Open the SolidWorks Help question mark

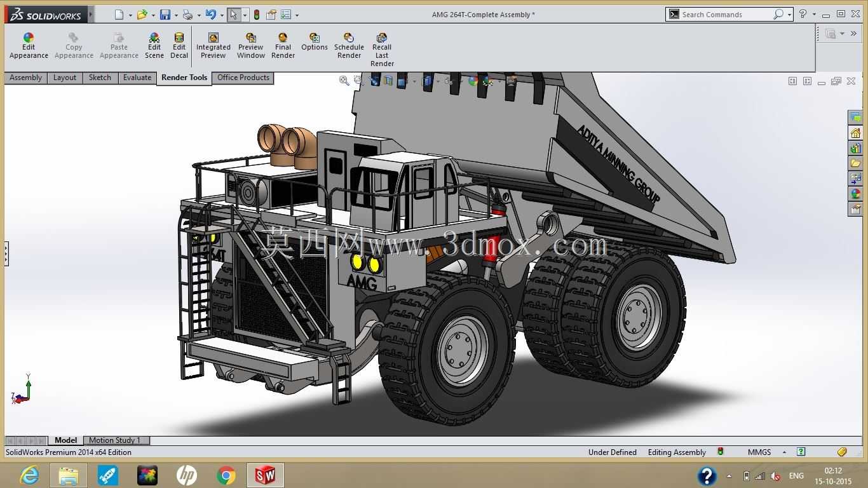[x=803, y=14]
